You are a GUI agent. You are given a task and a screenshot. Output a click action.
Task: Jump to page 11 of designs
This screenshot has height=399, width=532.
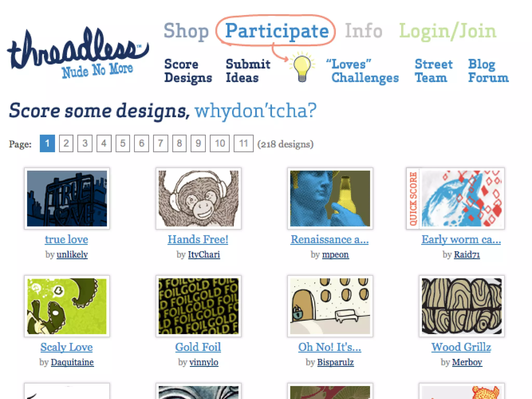[x=243, y=143]
